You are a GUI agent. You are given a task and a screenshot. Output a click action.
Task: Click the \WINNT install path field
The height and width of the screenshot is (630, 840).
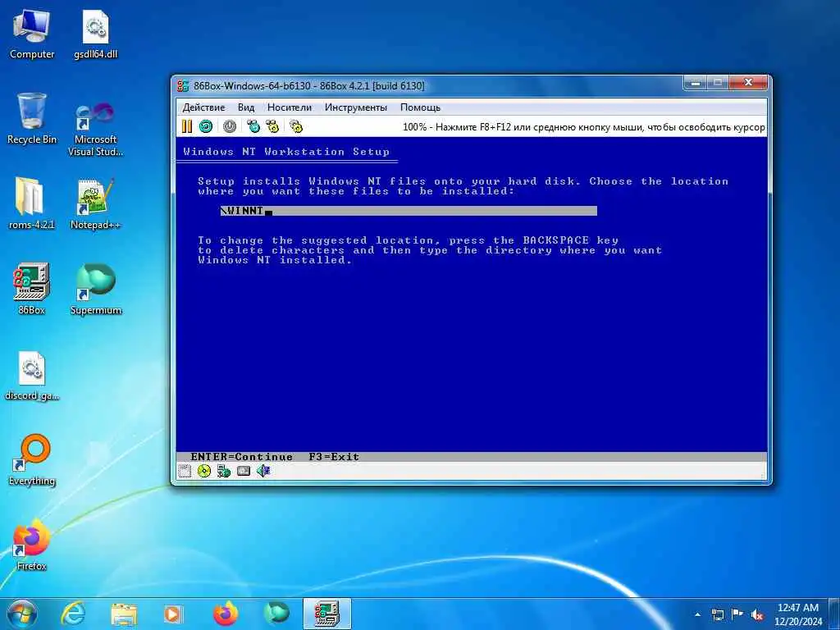point(409,211)
